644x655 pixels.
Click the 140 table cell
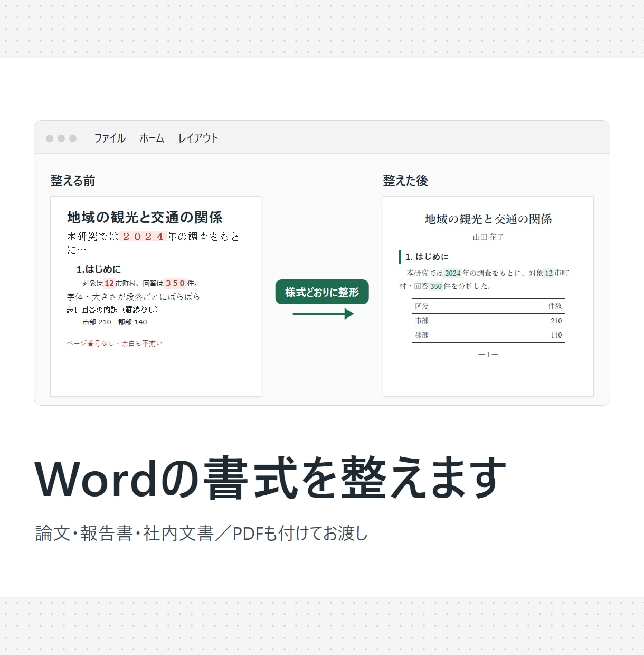click(x=556, y=335)
